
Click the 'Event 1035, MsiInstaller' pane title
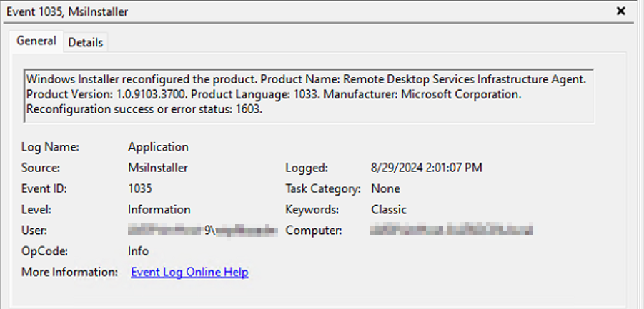pos(68,11)
